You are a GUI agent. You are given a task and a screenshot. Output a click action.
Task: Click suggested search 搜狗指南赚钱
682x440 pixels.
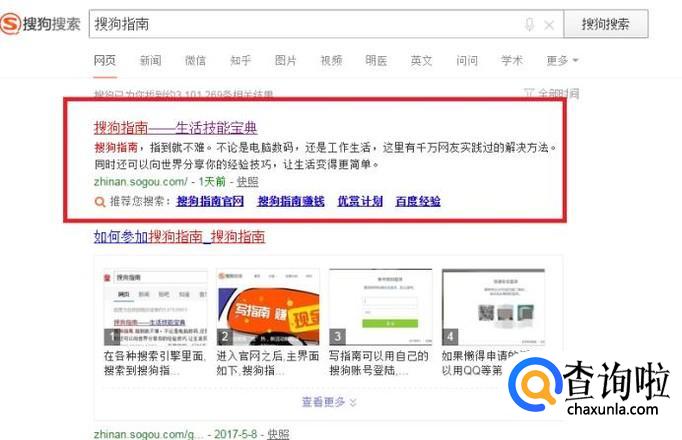(291, 201)
